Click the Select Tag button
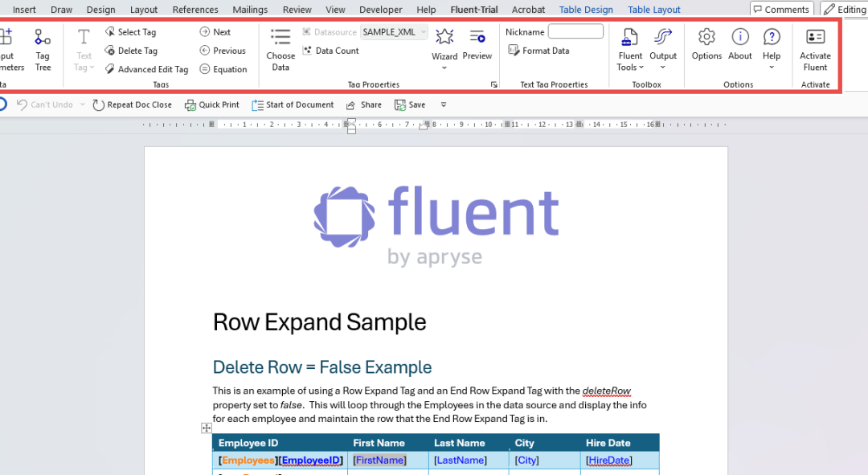This screenshot has width=868, height=475. point(131,32)
